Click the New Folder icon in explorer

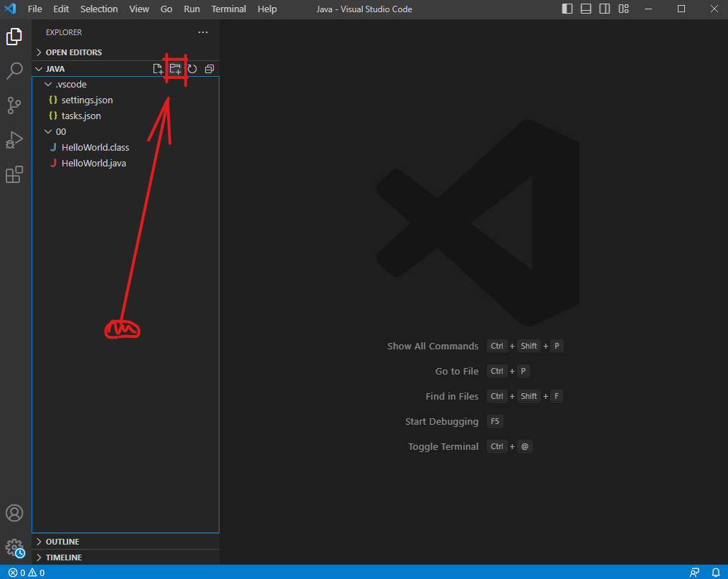[x=175, y=69]
